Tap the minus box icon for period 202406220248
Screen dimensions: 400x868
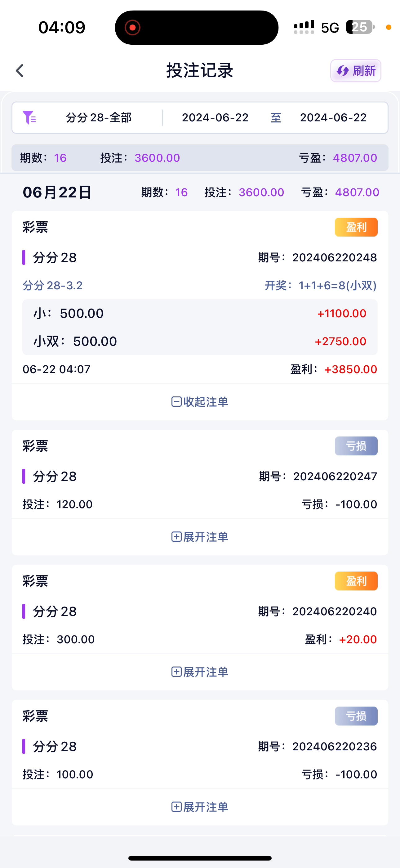(176, 402)
